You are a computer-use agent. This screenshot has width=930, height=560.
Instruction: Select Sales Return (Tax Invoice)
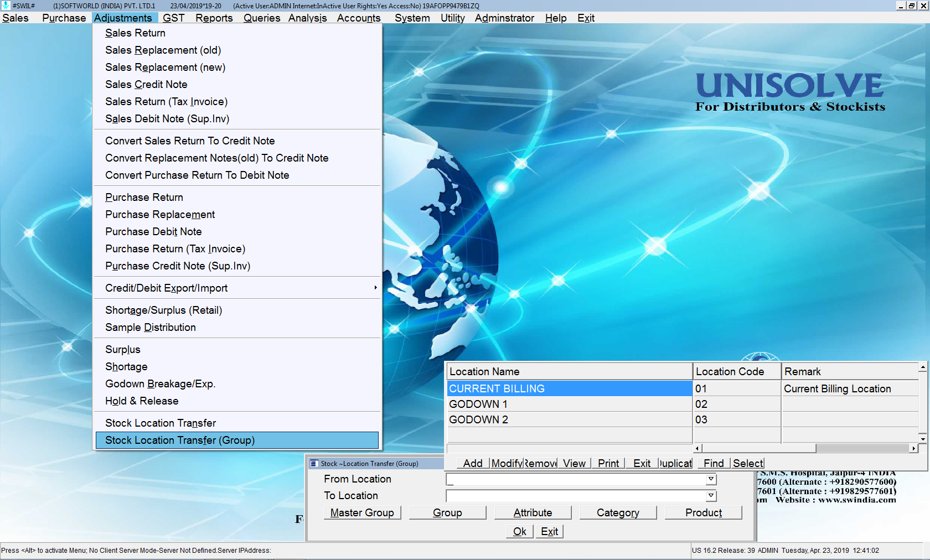pos(237,102)
